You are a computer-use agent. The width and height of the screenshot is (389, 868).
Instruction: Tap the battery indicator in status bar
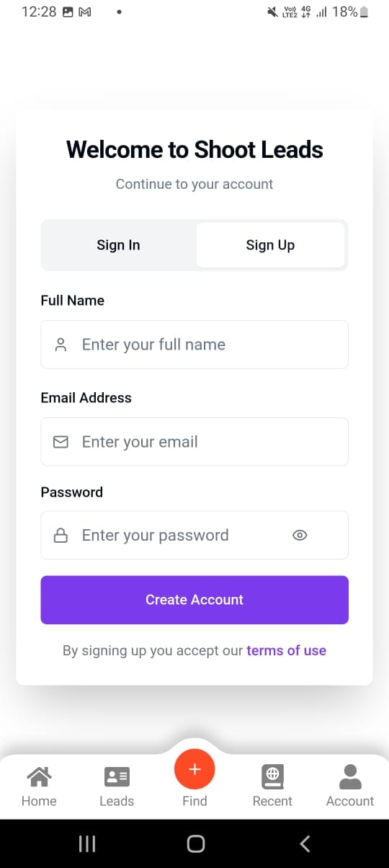[364, 12]
